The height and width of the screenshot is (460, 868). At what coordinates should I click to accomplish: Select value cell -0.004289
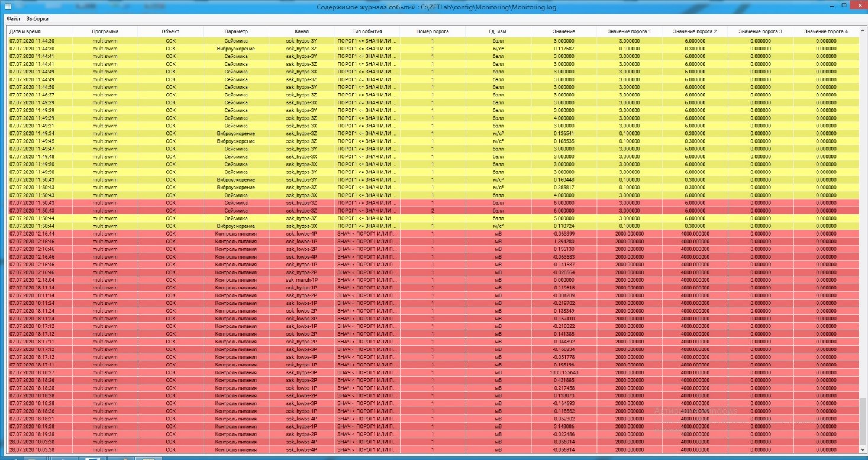[x=564, y=295]
